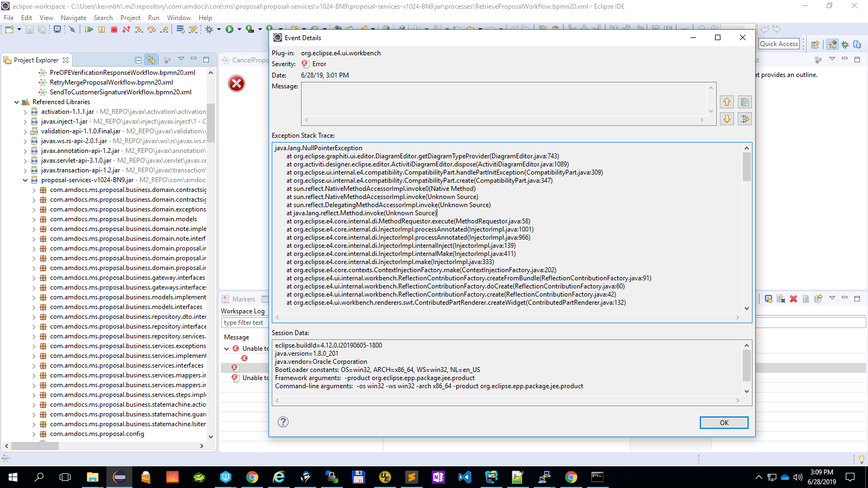
Task: Click the Quick Access search field
Action: pyautogui.click(x=779, y=44)
